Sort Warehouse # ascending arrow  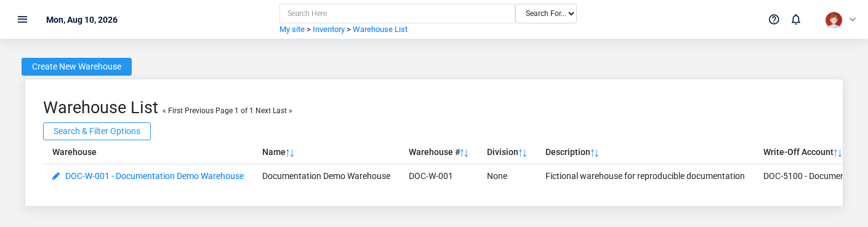[462, 153]
